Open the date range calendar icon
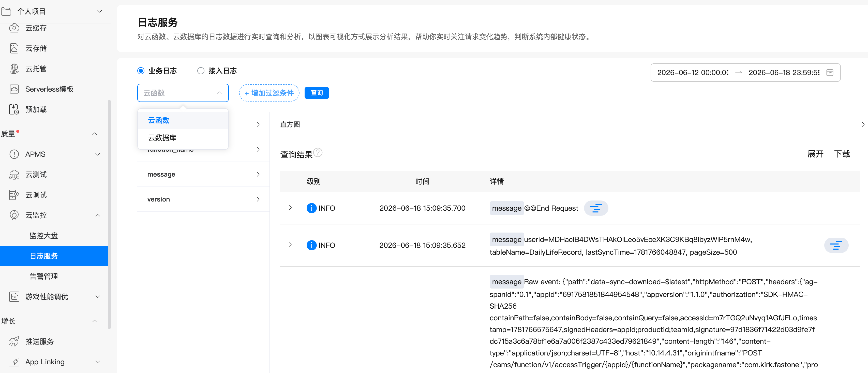868x373 pixels. coord(830,73)
